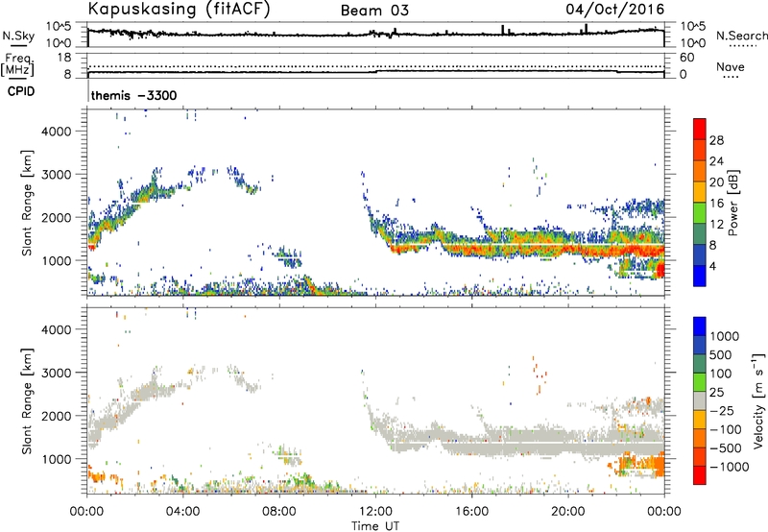Click the "Freq. [MHz]" axis label
Viewport: 768px width, 532px height.
click(17, 64)
